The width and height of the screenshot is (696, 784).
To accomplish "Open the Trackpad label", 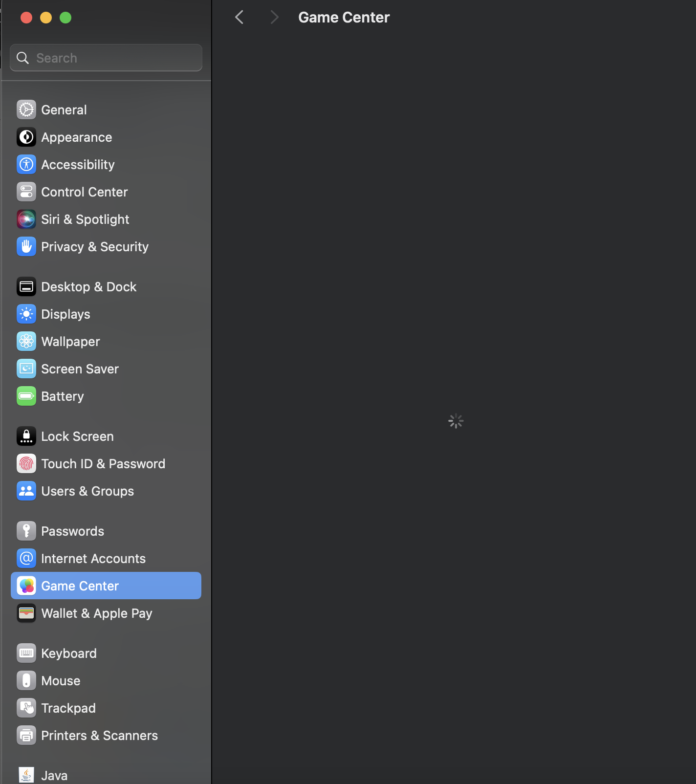I will 68,708.
